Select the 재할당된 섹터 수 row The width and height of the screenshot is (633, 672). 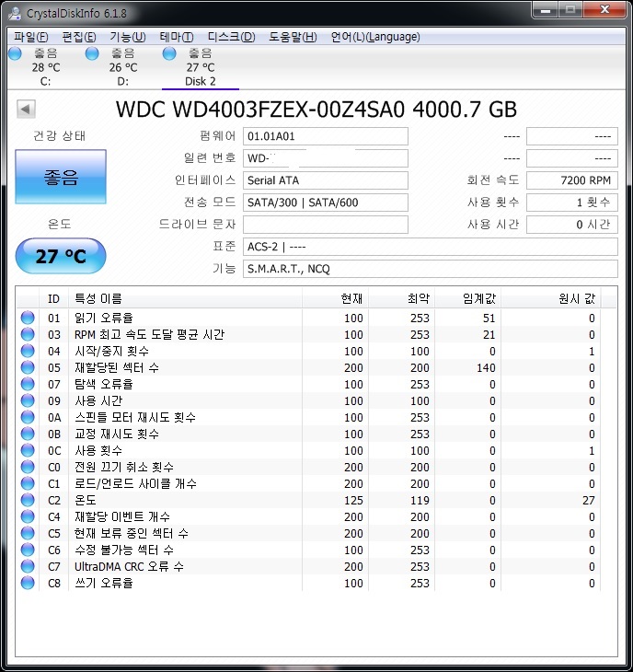pyautogui.click(x=308, y=367)
